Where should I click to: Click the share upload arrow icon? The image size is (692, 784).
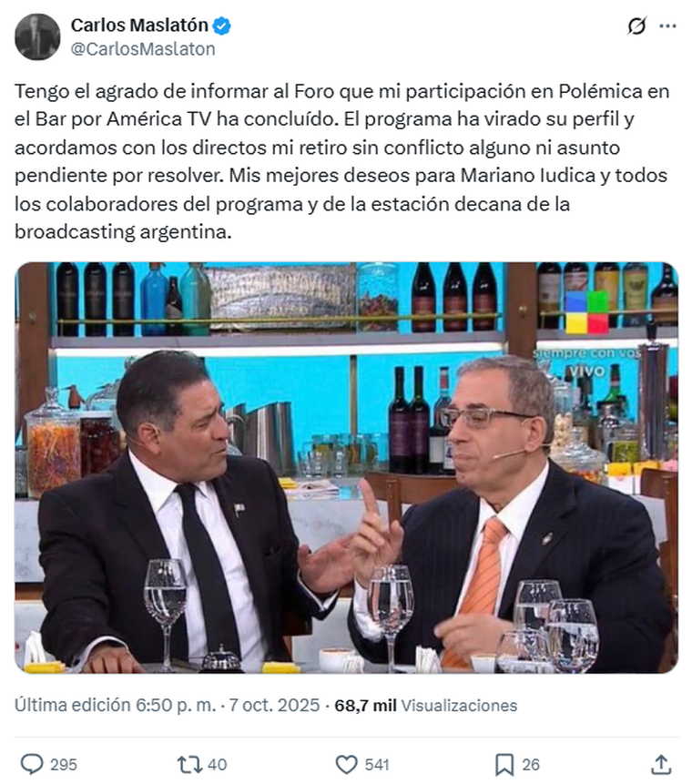tap(661, 764)
